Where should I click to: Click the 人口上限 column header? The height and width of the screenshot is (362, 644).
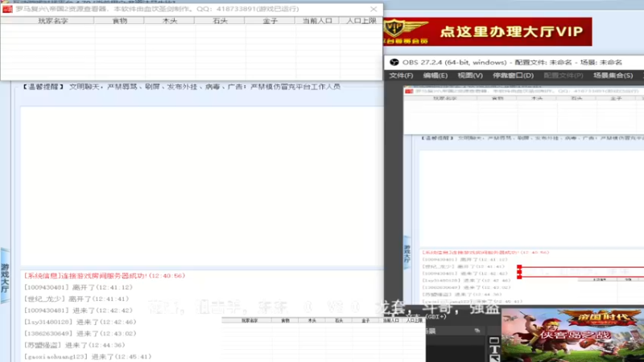click(361, 21)
